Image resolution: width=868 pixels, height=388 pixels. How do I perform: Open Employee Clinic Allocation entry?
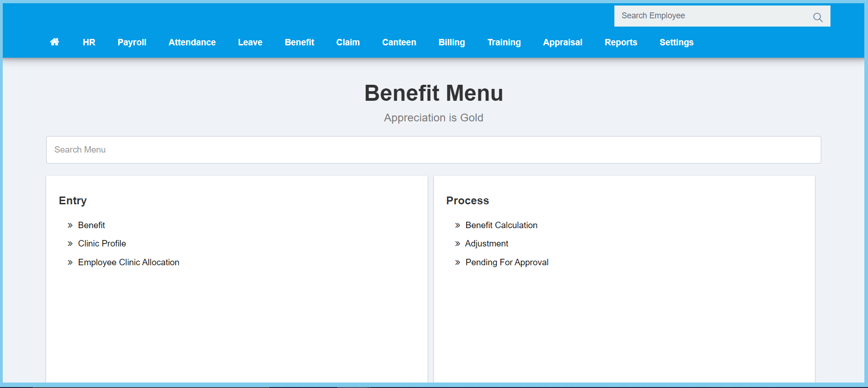point(129,262)
